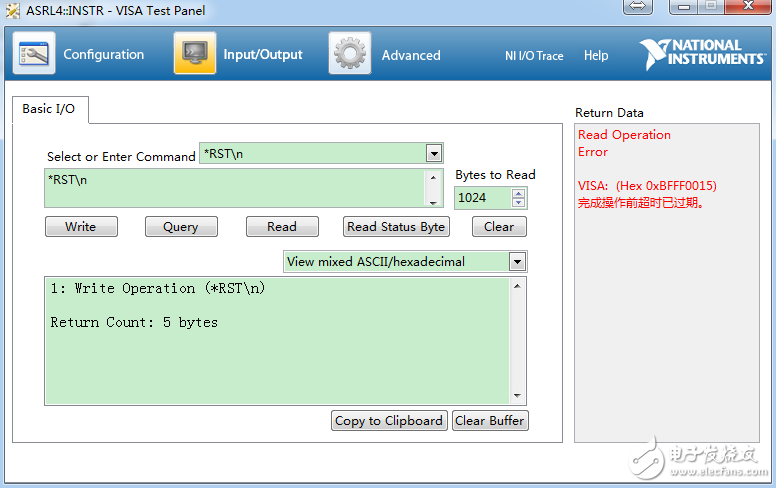Screen dimensions: 776x488
Task: Click the command text area with *RST\n
Action: tap(235, 188)
